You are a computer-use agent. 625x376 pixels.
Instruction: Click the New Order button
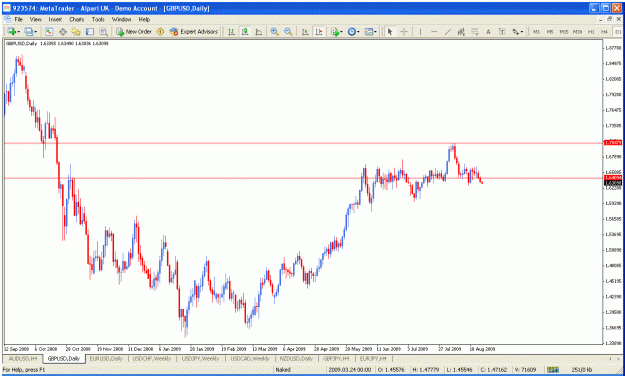pos(134,31)
